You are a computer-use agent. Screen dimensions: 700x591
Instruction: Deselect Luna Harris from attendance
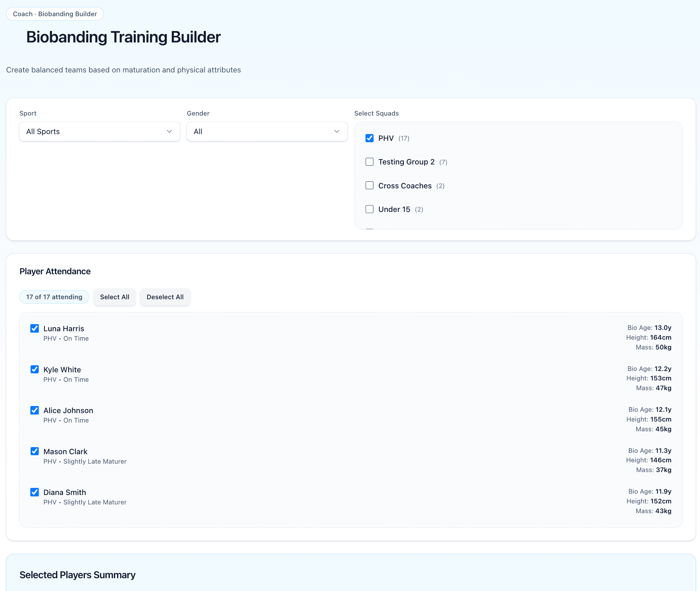(x=35, y=328)
